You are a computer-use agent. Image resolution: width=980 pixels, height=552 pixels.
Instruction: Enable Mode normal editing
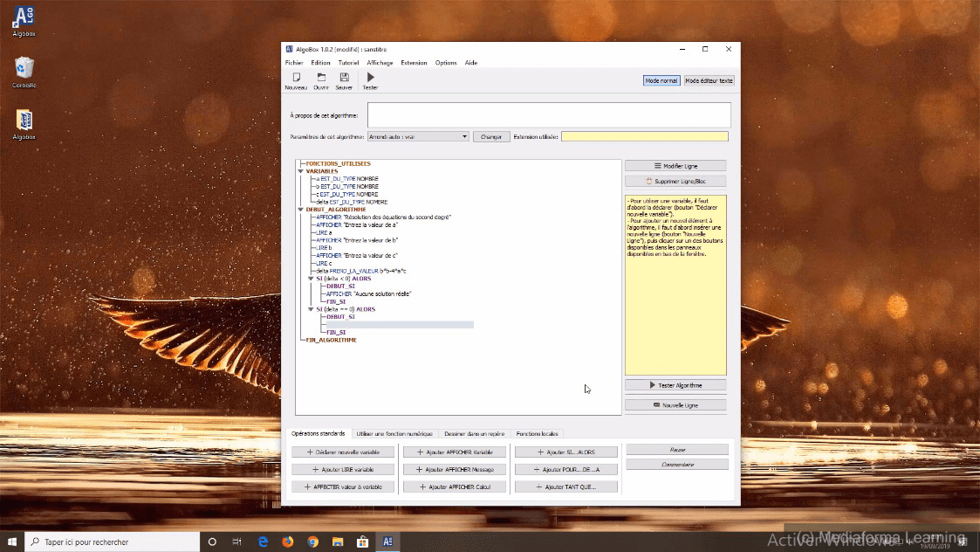click(661, 80)
